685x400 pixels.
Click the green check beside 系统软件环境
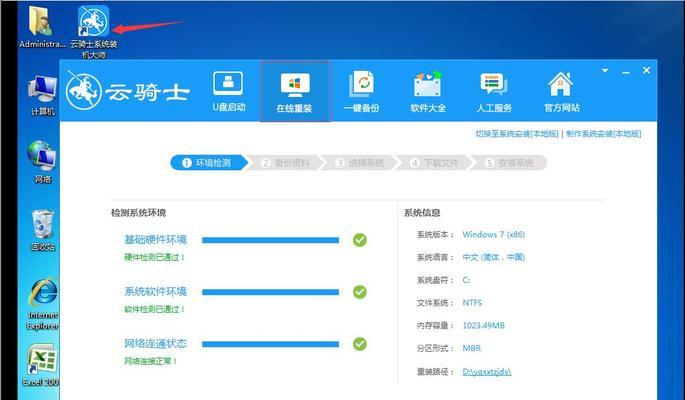click(360, 292)
